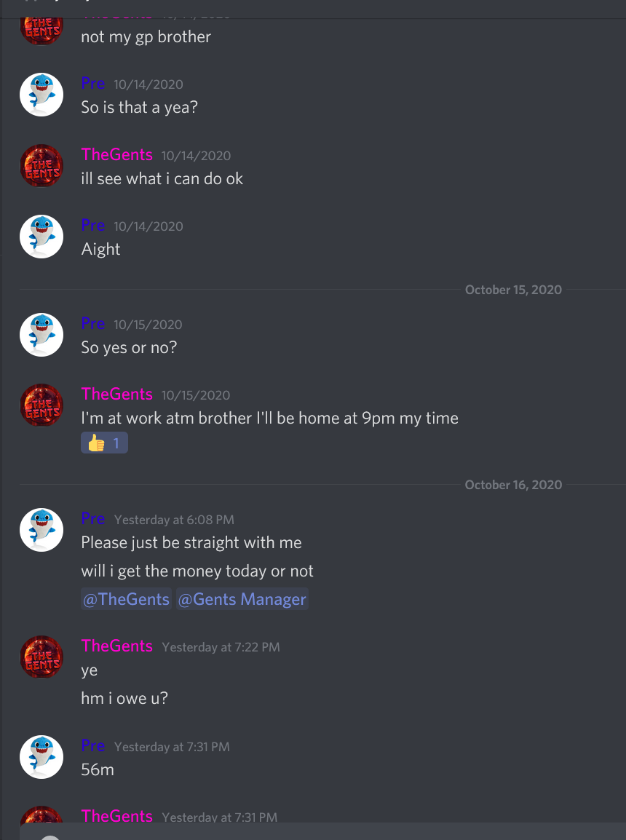The width and height of the screenshot is (626, 840).
Task: Click username TheGents above "I'm at work atm"
Action: [116, 395]
